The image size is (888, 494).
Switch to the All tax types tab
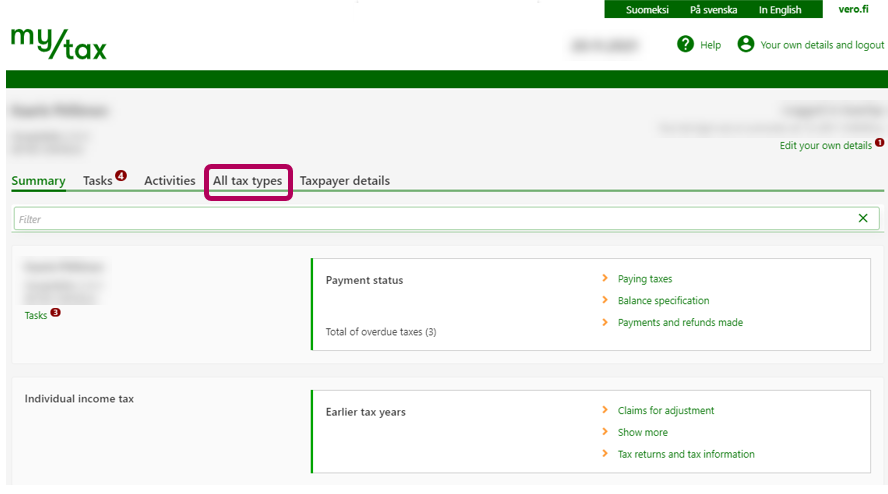[x=247, y=181]
